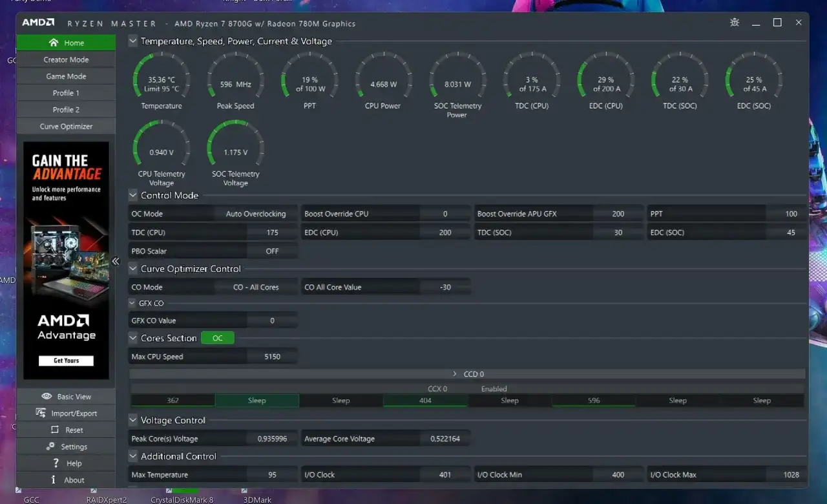Image resolution: width=827 pixels, height=504 pixels.
Task: Open Profile 2
Action: [x=66, y=110]
